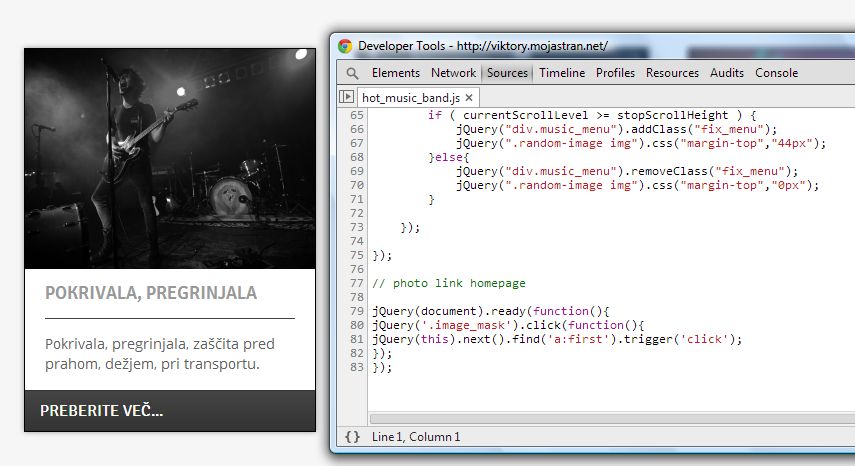Click the '}else{' code line

pos(449,157)
